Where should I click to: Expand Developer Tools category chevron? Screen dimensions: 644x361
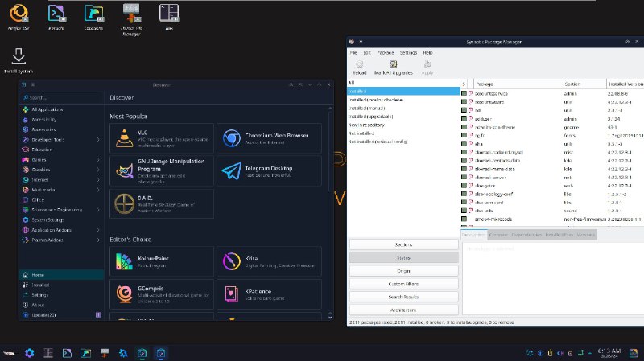click(x=97, y=139)
